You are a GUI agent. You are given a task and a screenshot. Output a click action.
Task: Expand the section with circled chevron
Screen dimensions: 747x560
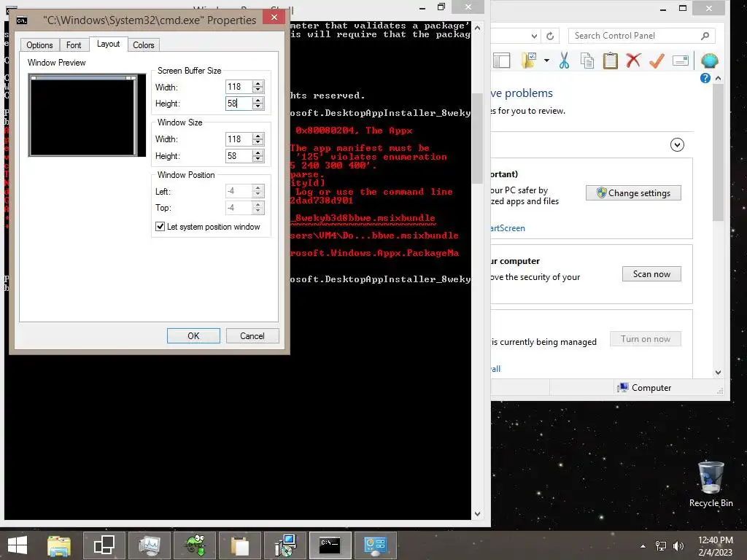[x=677, y=145]
